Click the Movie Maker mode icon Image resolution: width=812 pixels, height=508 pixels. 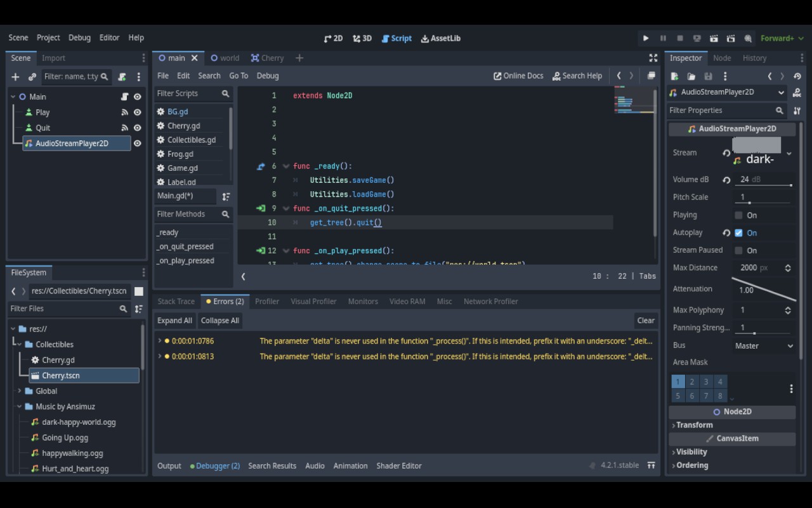748,38
